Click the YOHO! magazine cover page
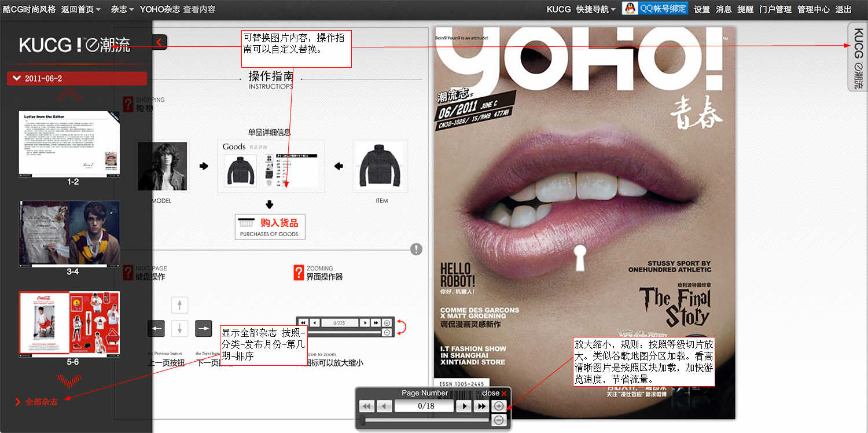Image resolution: width=868 pixels, height=433 pixels. pyautogui.click(x=585, y=222)
